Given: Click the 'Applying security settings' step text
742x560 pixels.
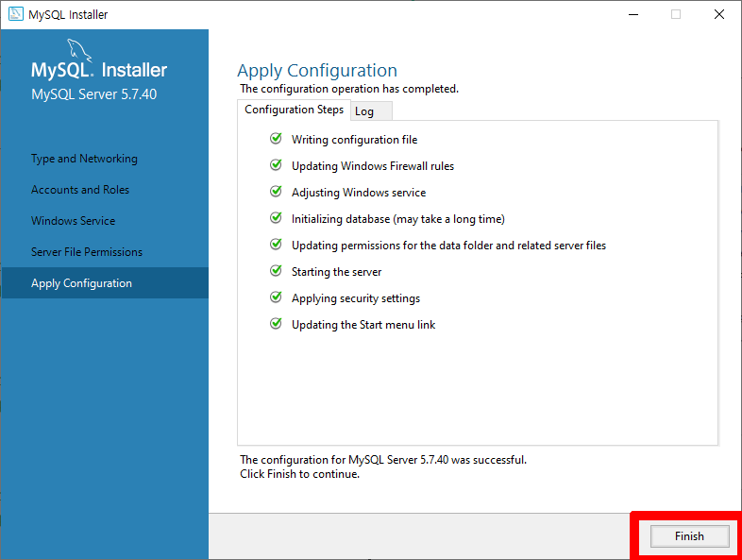Looking at the screenshot, I should pos(356,298).
